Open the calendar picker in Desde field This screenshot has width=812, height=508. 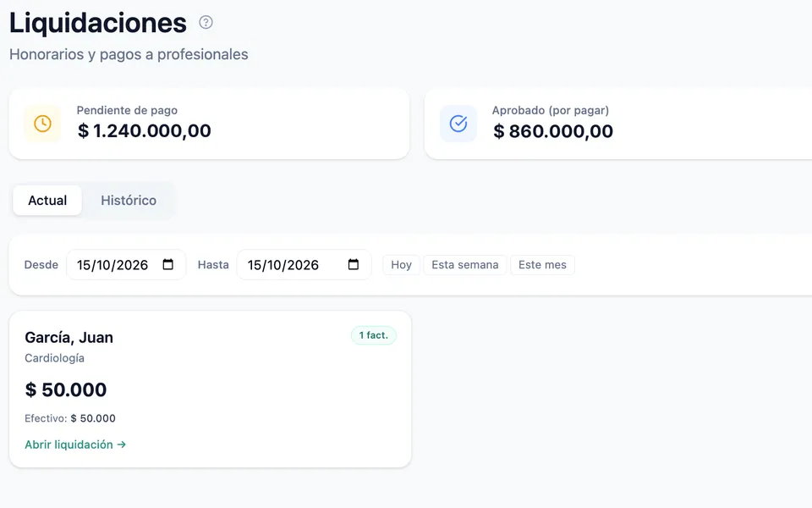point(167,264)
